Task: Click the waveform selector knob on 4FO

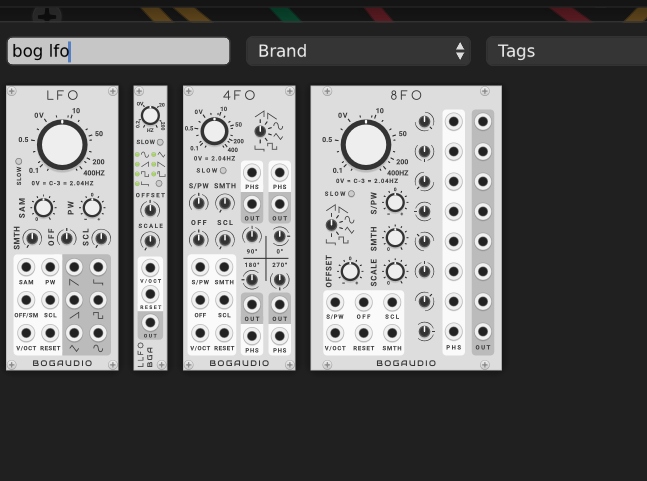Action: [260, 131]
